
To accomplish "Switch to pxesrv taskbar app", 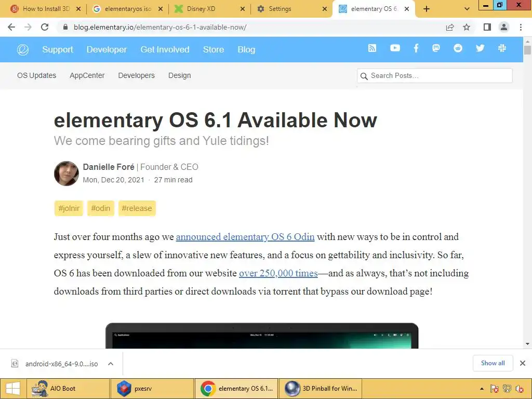I will pos(152,389).
